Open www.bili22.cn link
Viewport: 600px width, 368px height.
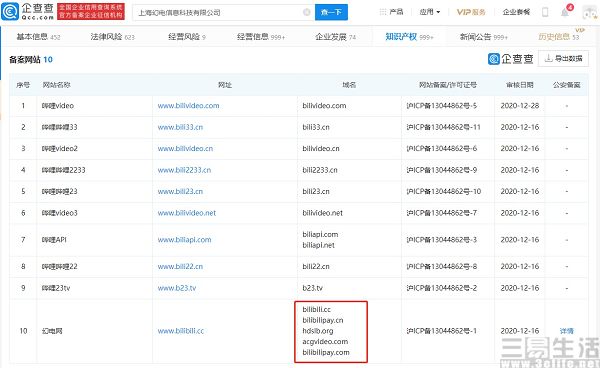coord(180,266)
